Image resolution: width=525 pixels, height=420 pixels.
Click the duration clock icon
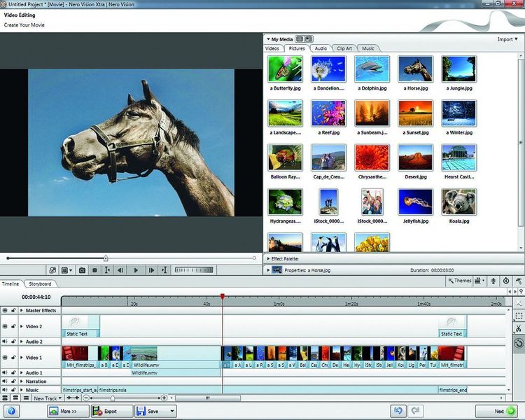pyautogui.click(x=506, y=281)
